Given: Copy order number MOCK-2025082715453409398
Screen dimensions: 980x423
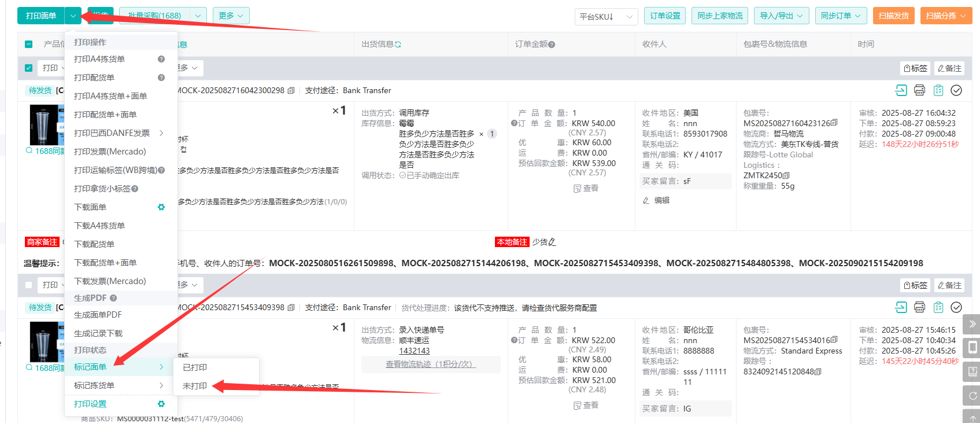Looking at the screenshot, I should [x=291, y=307].
